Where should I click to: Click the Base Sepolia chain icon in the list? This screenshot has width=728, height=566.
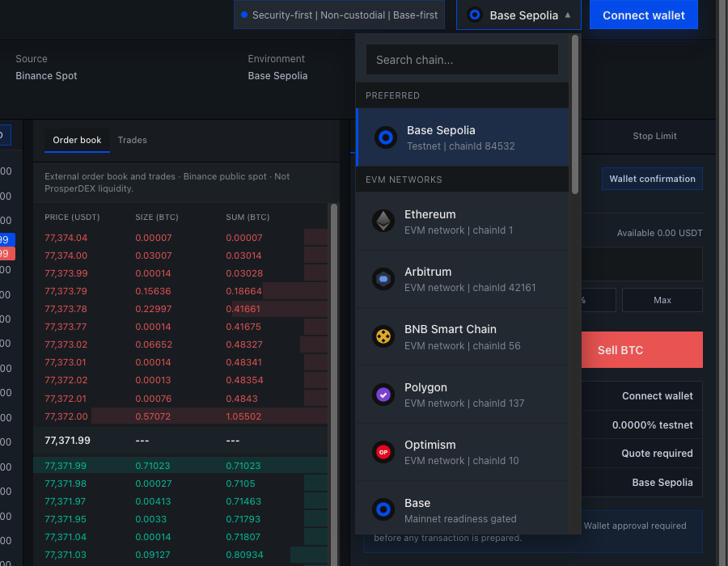pos(386,137)
